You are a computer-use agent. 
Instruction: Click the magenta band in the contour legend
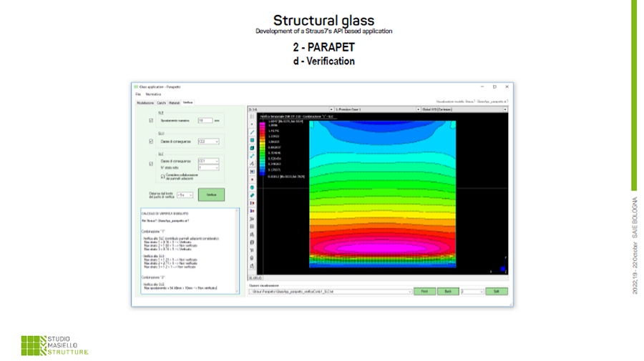click(x=262, y=125)
